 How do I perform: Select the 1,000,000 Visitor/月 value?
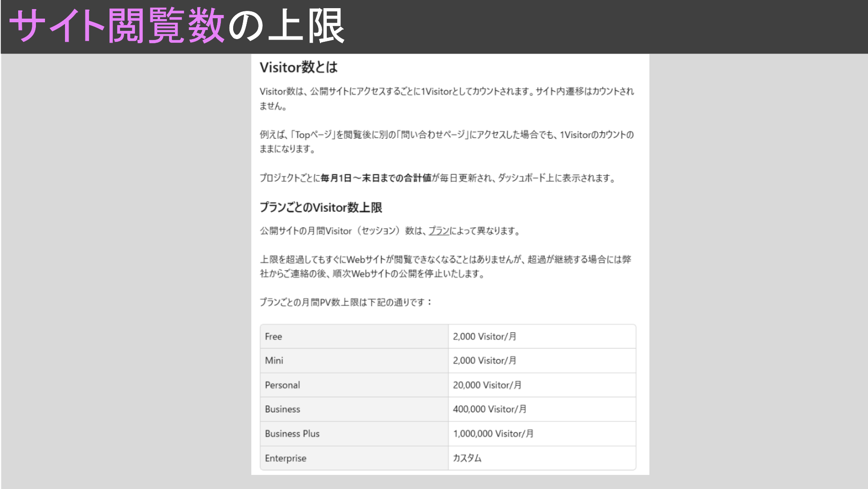493,434
